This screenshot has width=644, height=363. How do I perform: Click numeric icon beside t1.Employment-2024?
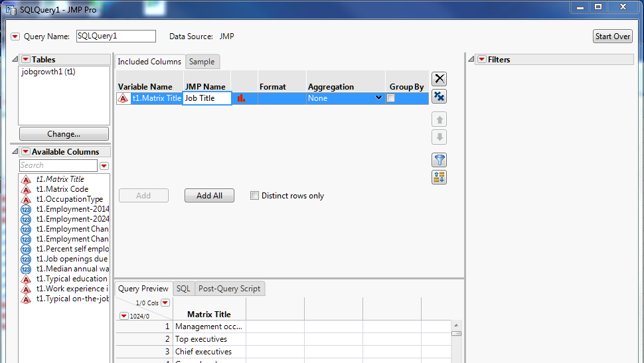pos(26,219)
